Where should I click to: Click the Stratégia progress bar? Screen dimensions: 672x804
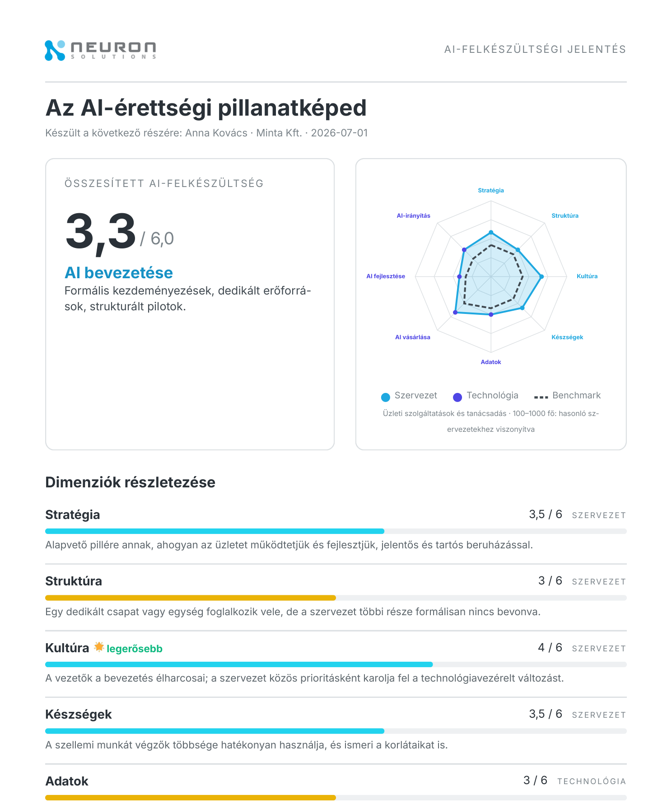336,531
